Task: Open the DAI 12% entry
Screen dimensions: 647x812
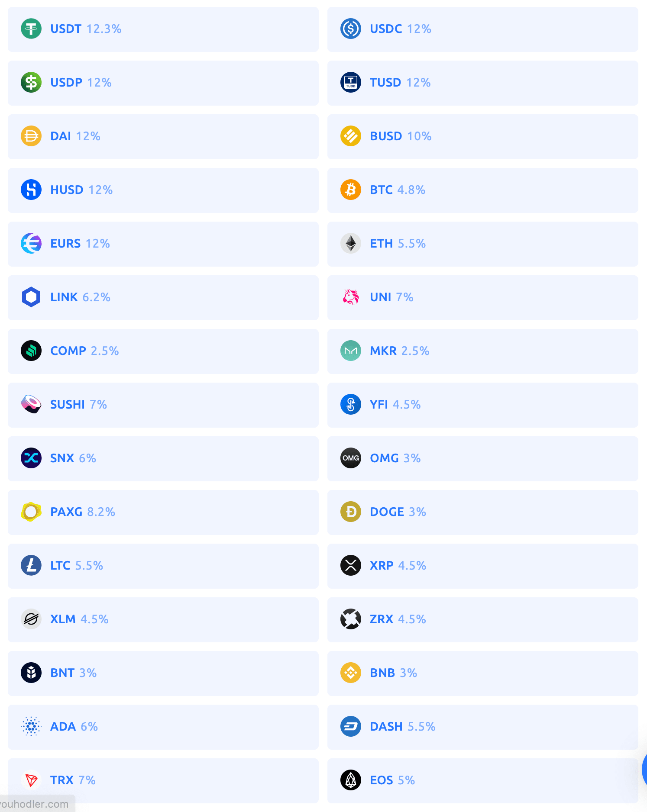Action: point(163,136)
